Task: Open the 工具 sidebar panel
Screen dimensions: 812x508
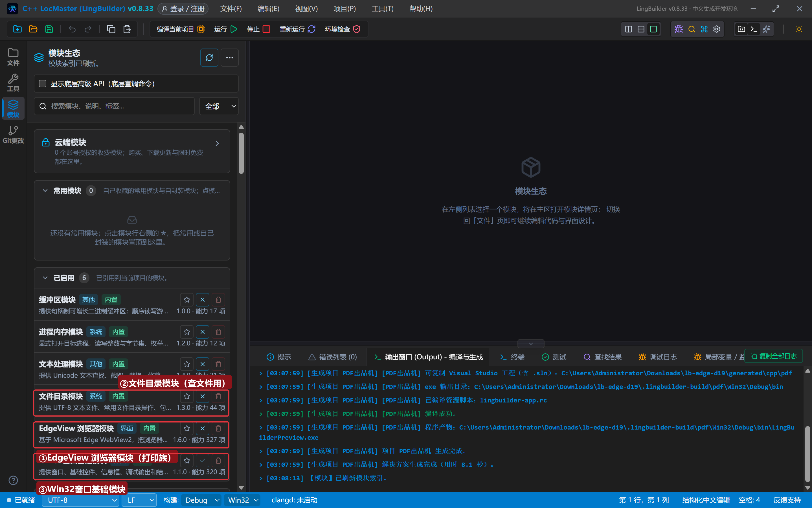Action: click(x=13, y=83)
